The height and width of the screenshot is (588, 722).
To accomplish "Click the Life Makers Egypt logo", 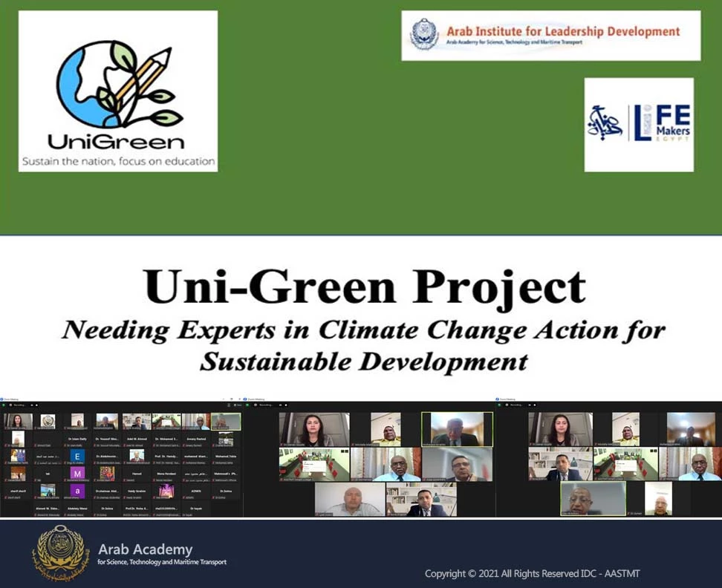I will (639, 125).
